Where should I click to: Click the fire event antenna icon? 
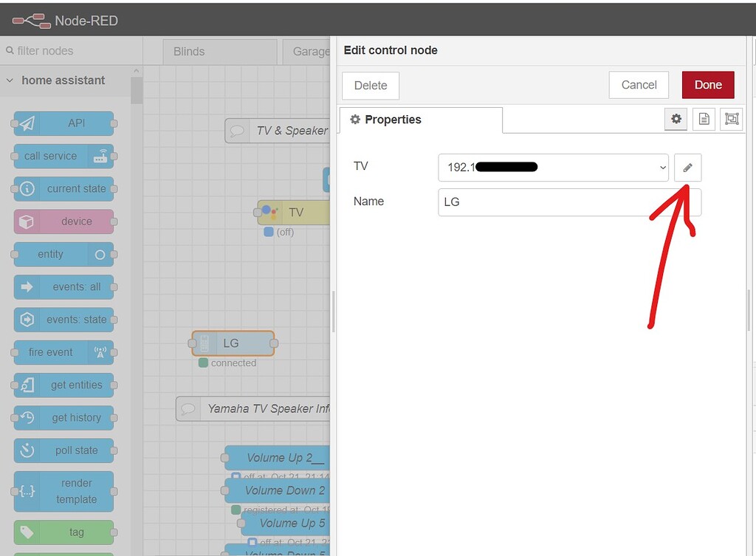(x=100, y=352)
